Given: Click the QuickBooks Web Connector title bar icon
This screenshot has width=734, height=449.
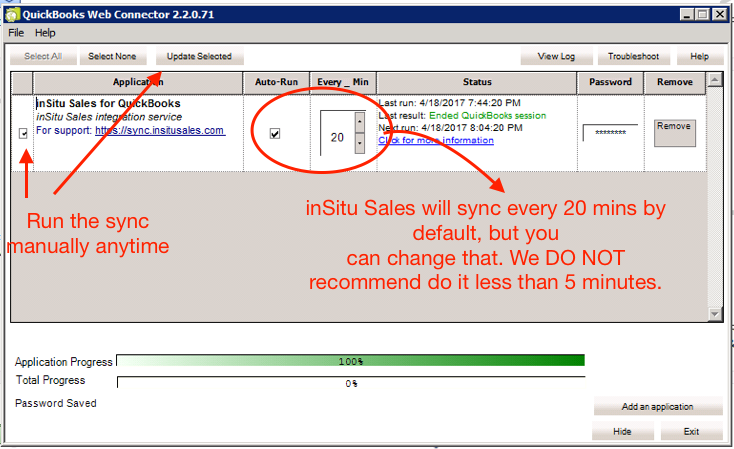Looking at the screenshot, I should [13, 14].
